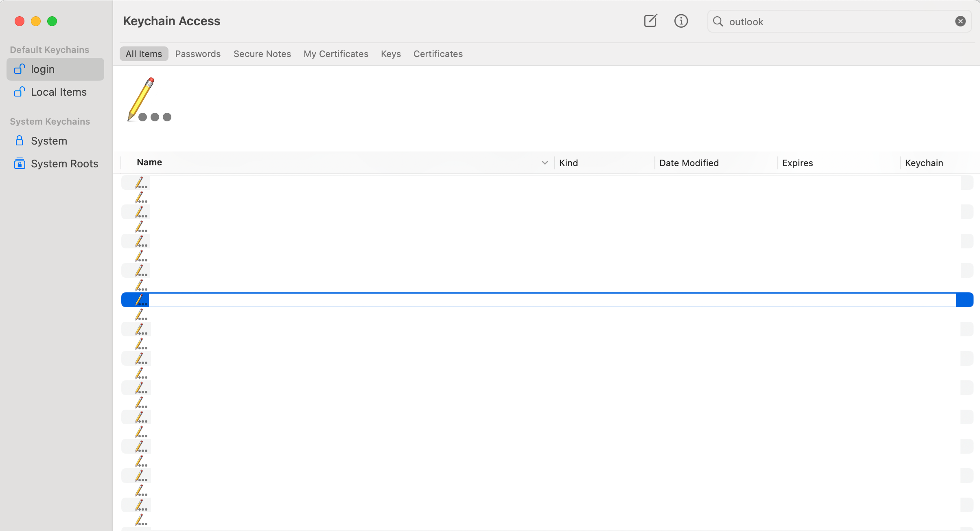The width and height of the screenshot is (980, 531).
Task: Choose the All Items tab
Action: tap(144, 54)
